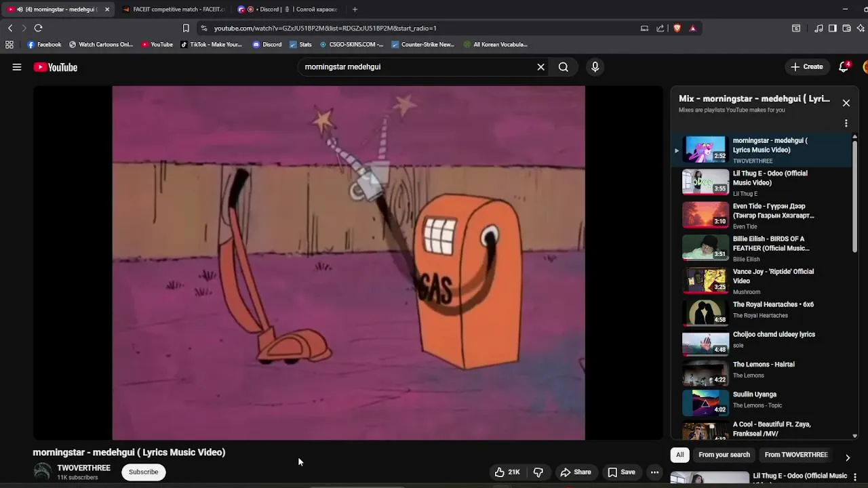
Task: Clear search text with X icon
Action: (x=541, y=67)
